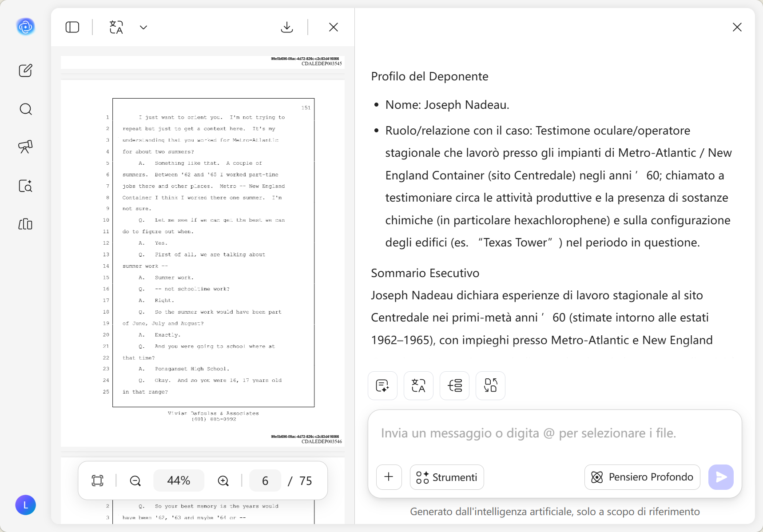
Task: Click the 44% zoom level field
Action: coord(179,480)
